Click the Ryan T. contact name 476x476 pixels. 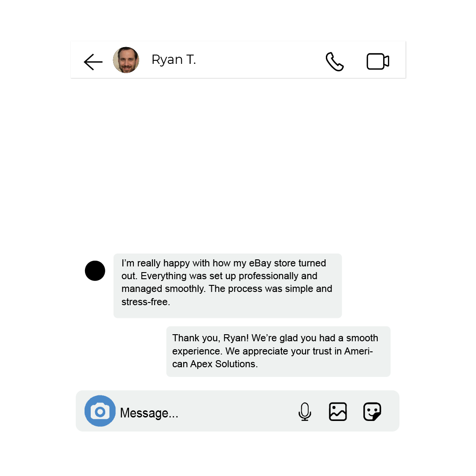click(x=173, y=60)
